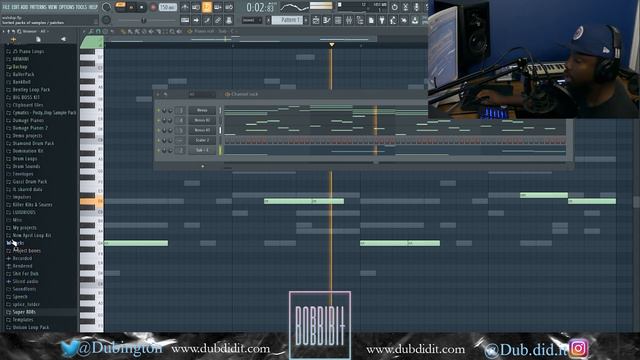Open the Channel rack view icon

(x=338, y=20)
